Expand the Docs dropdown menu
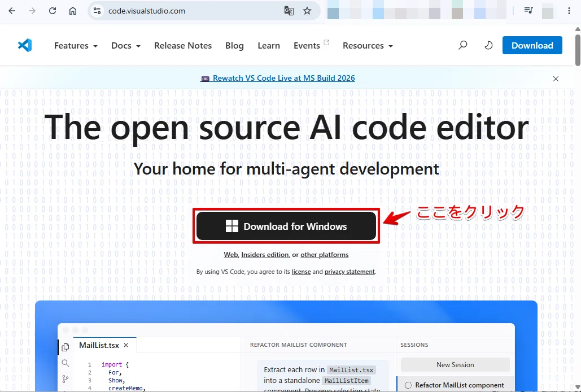 point(126,46)
